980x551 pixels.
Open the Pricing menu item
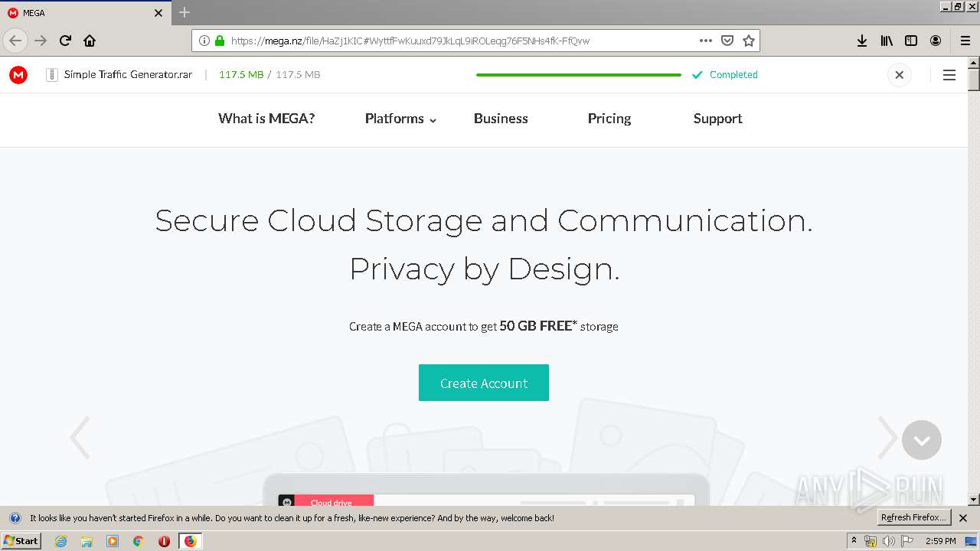click(609, 119)
